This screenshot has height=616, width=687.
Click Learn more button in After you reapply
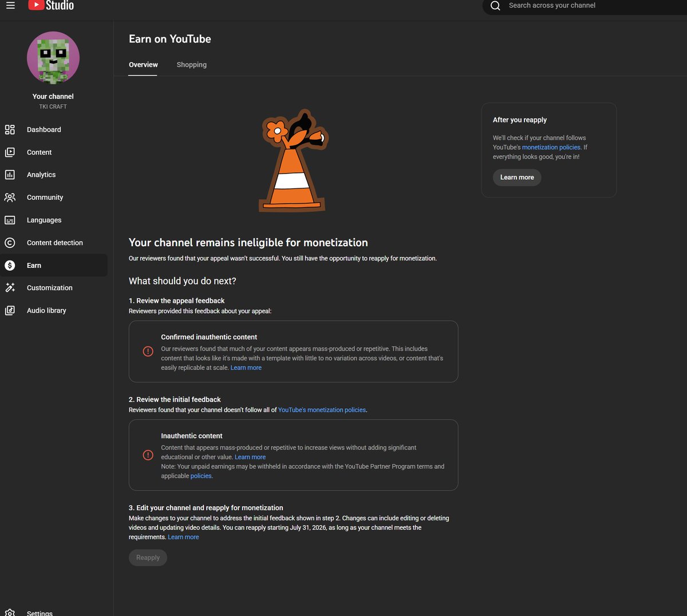point(517,177)
